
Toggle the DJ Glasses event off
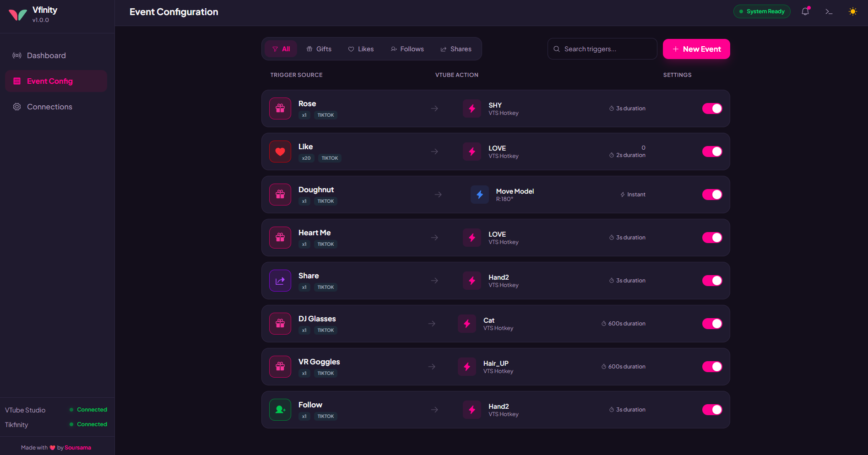click(x=712, y=324)
